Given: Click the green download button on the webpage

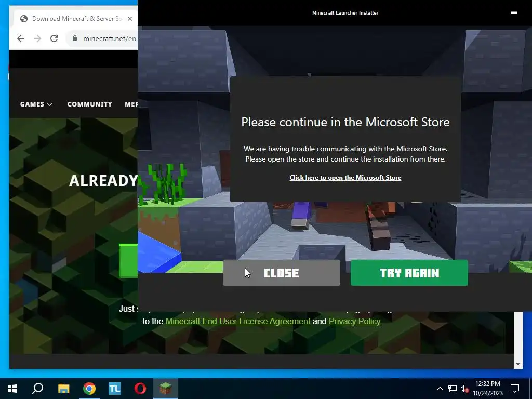Looking at the screenshot, I should click(128, 261).
